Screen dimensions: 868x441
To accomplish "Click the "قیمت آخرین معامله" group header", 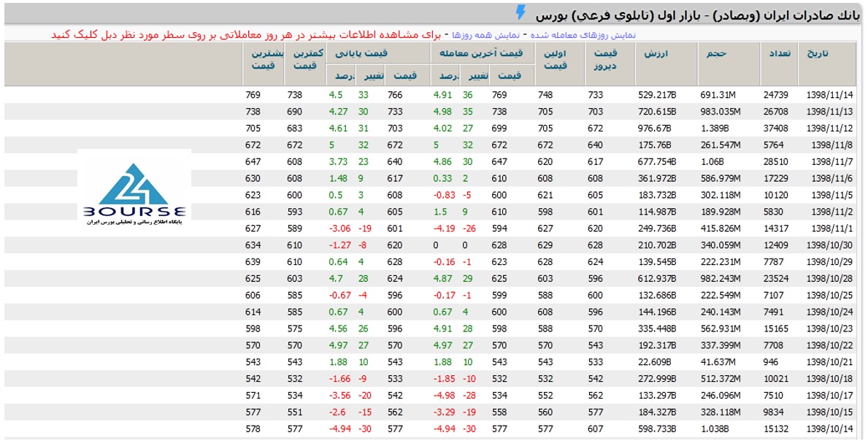I will (x=481, y=53).
